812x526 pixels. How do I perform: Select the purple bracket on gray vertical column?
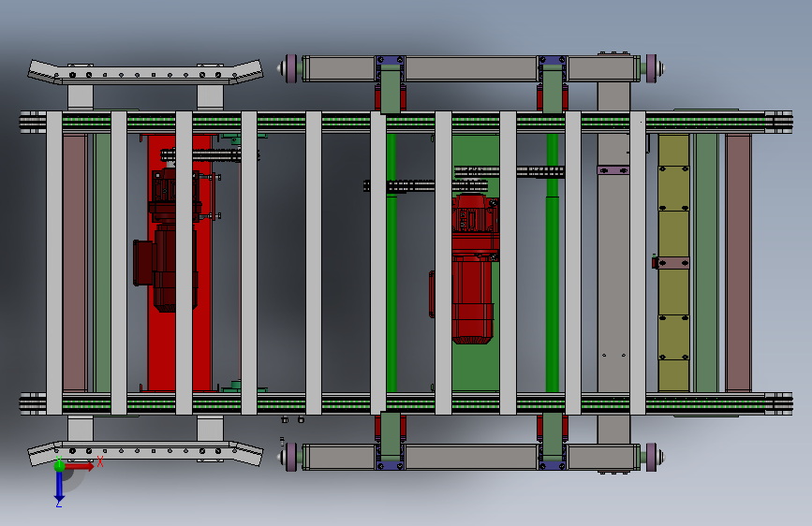613,170
